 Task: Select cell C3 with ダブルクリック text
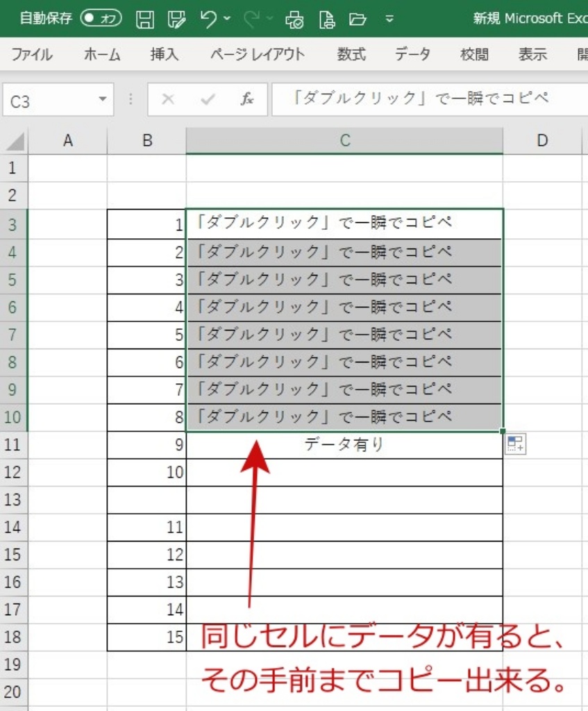pyautogui.click(x=344, y=224)
